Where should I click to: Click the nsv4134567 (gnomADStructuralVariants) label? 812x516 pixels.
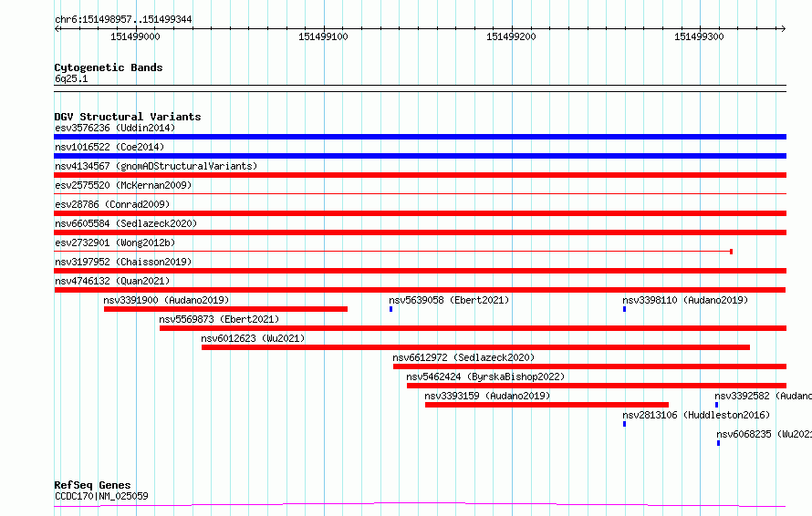coord(156,166)
